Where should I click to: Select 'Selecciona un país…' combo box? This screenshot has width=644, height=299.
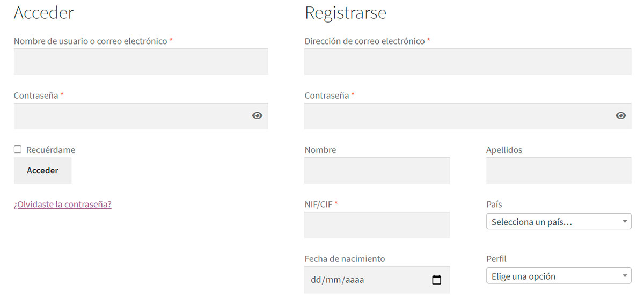(559, 221)
